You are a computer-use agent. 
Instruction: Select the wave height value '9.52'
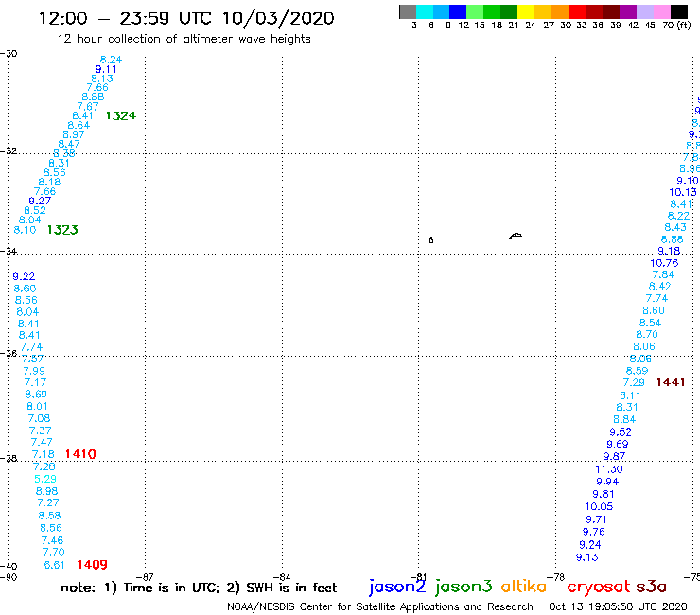(621, 431)
